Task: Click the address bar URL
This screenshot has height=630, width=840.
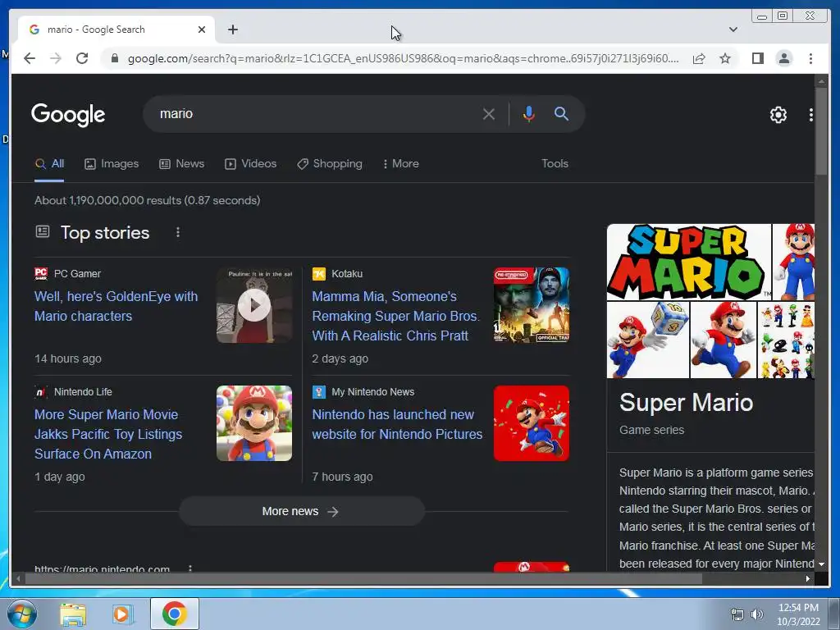Action: [x=403, y=58]
